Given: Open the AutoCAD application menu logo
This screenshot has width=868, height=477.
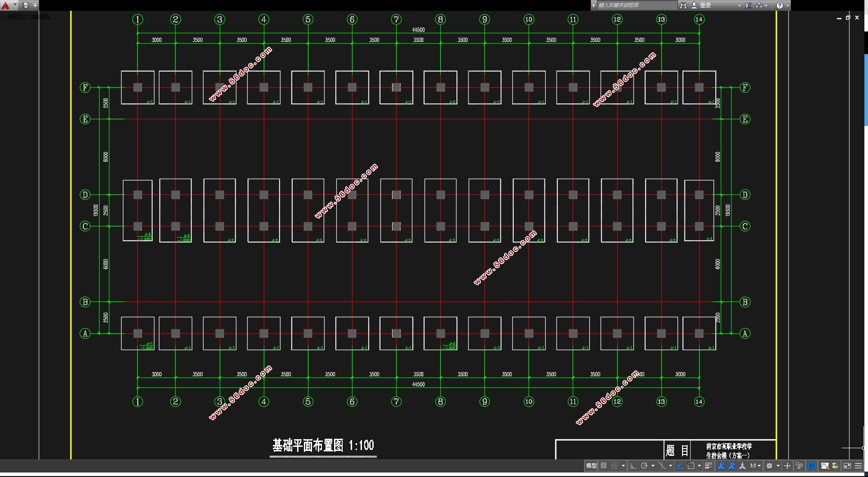Looking at the screenshot, I should [5, 5].
